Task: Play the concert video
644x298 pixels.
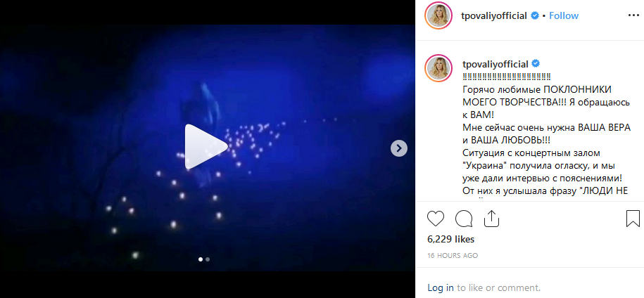Action: pyautogui.click(x=206, y=147)
